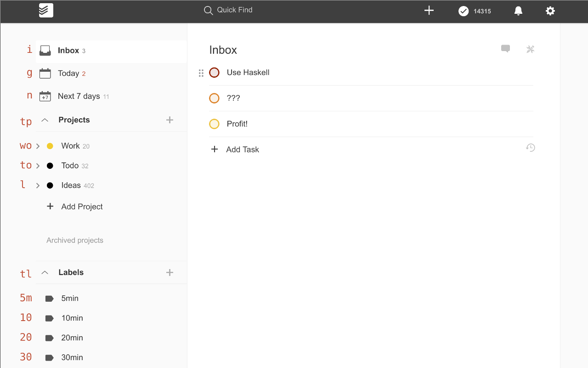View karma score via checkmark icon
The height and width of the screenshot is (368, 588).
pyautogui.click(x=464, y=11)
